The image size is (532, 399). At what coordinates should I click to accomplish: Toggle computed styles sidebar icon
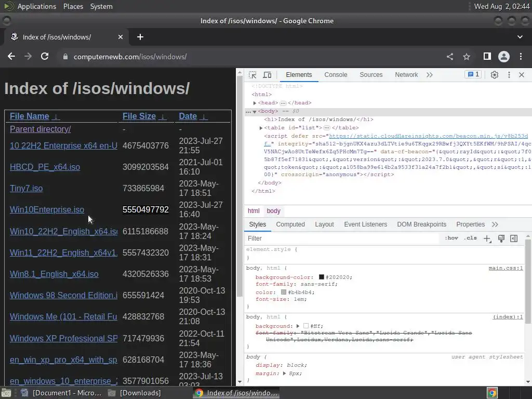514,238
